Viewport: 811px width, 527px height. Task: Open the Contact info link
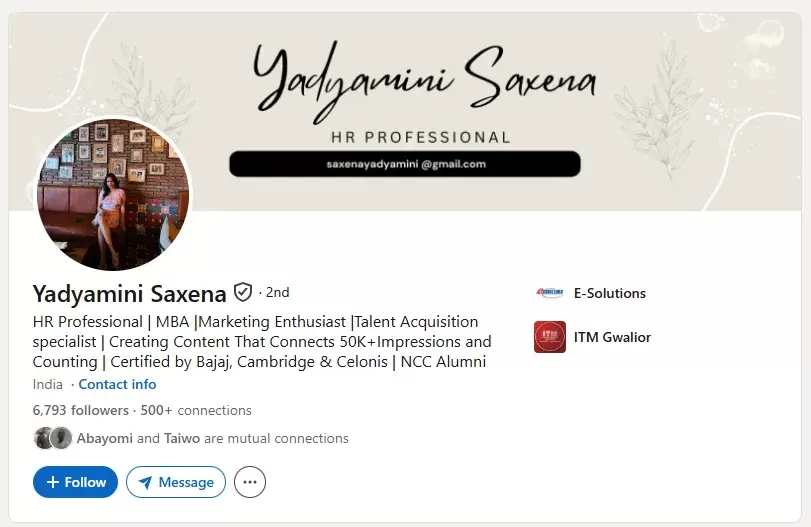coord(117,384)
